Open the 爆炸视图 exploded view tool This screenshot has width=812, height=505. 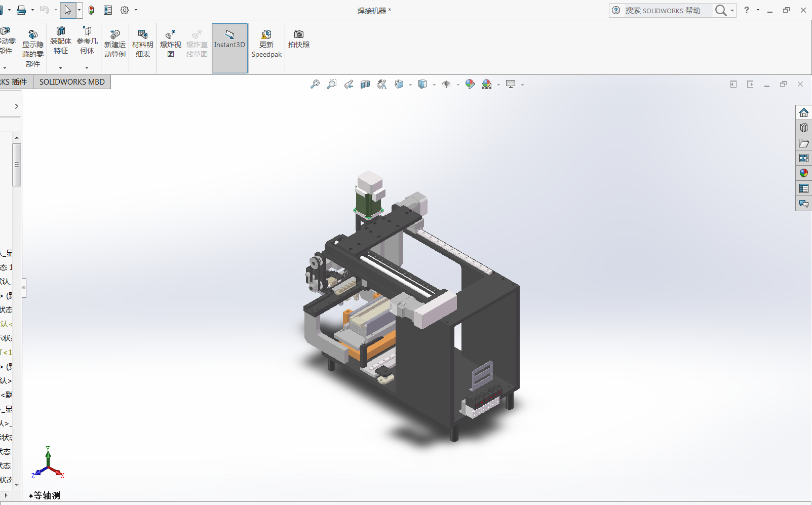pos(171,44)
